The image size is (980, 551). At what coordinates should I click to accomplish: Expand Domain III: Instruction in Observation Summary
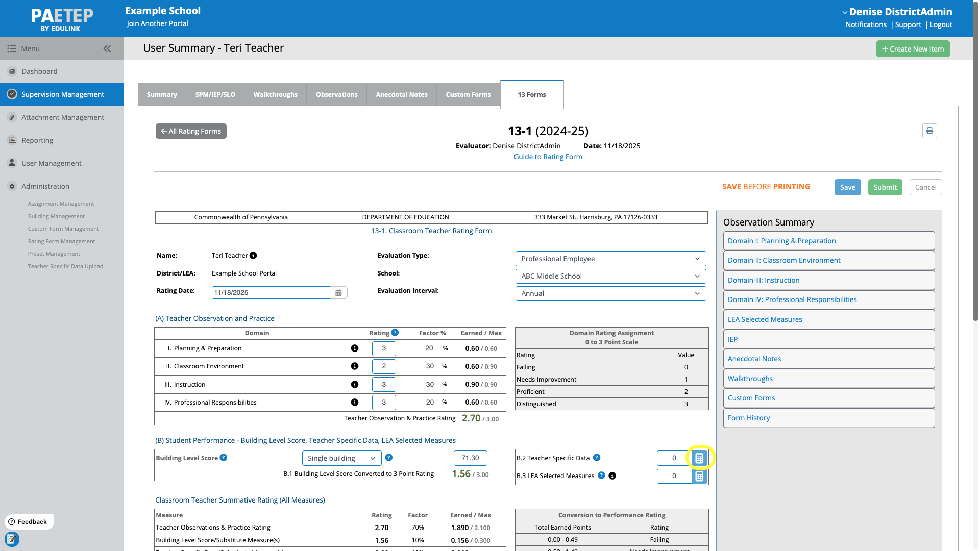tap(828, 281)
